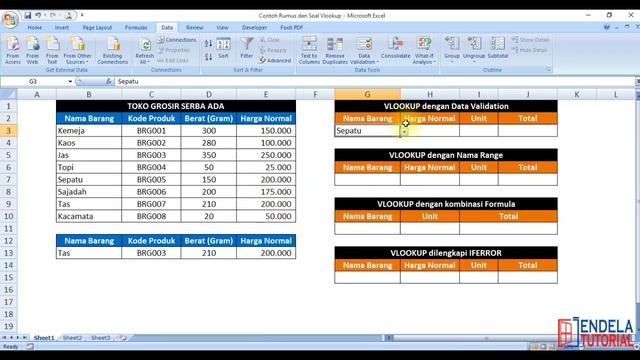640x360 pixels.
Task: Select column G header
Action: pos(367,94)
